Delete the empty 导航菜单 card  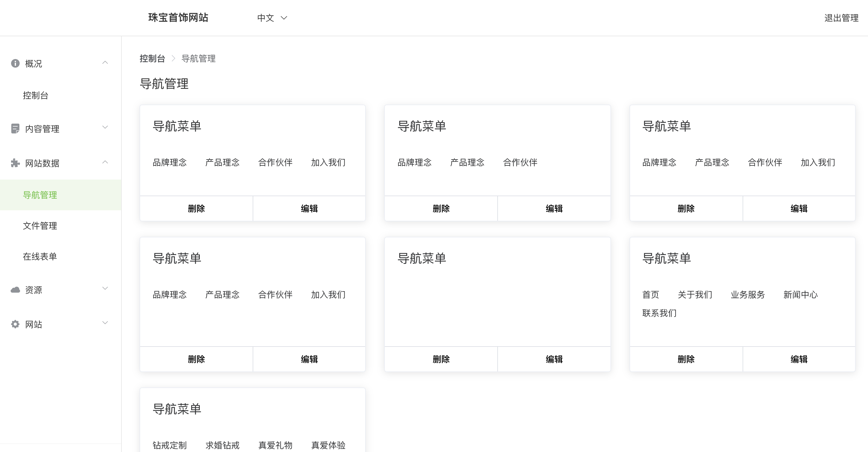tap(441, 359)
